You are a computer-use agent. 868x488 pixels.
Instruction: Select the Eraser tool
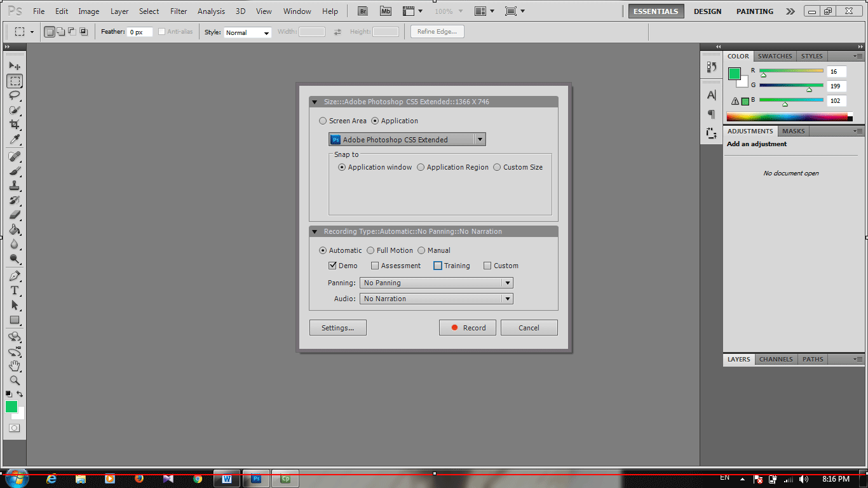pyautogui.click(x=15, y=215)
